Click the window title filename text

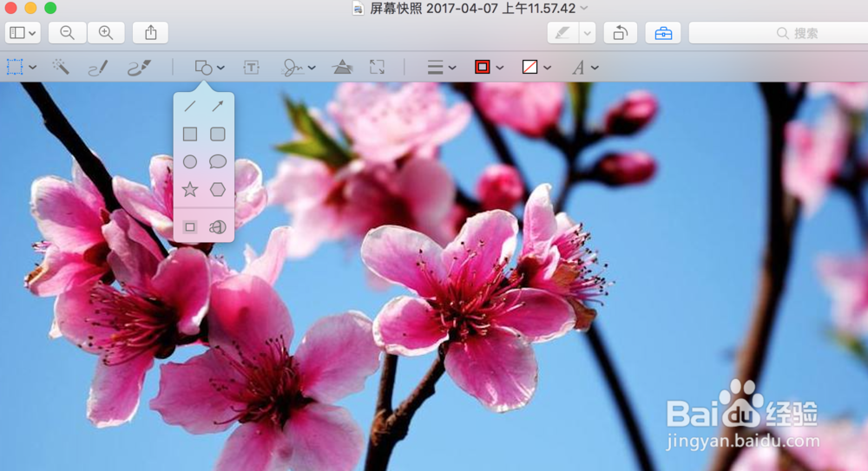(473, 9)
